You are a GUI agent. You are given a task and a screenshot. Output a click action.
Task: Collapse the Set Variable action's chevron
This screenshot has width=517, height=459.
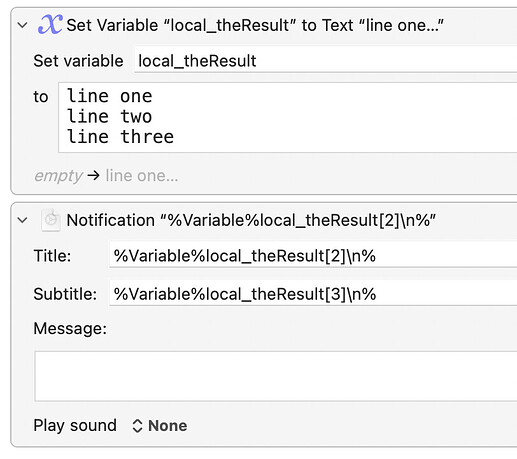coord(22,25)
